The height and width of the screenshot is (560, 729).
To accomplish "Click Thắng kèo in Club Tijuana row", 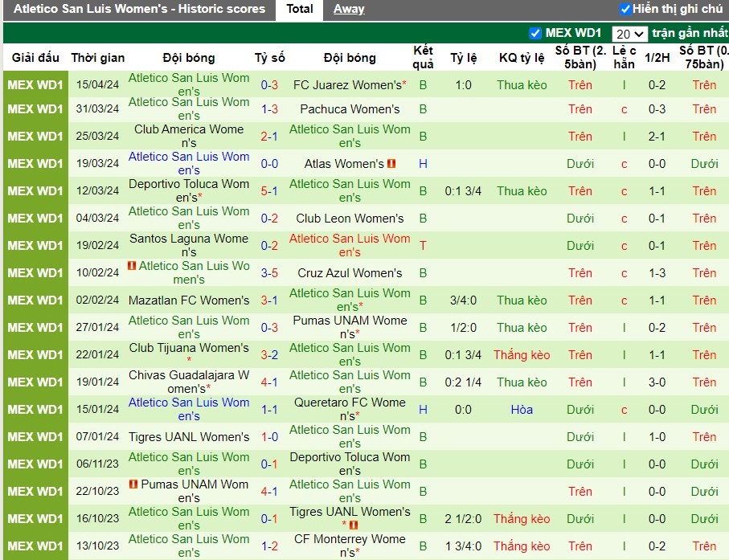I will click(522, 355).
